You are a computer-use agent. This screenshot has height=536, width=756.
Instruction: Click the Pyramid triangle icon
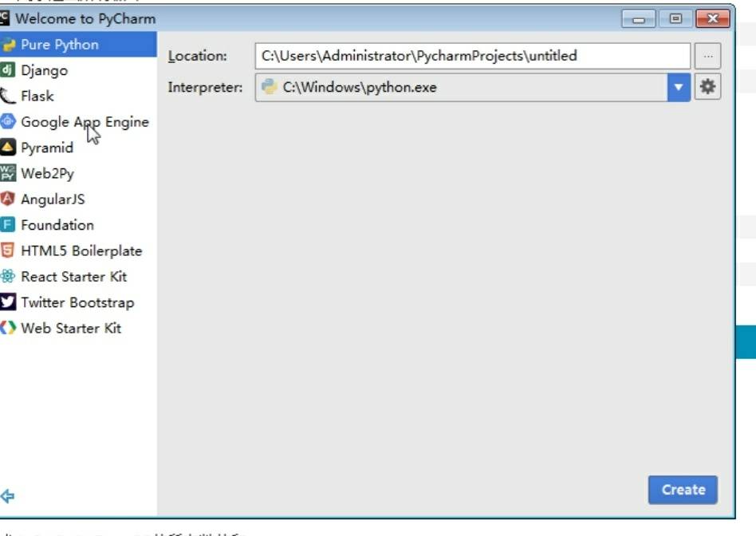click(8, 147)
